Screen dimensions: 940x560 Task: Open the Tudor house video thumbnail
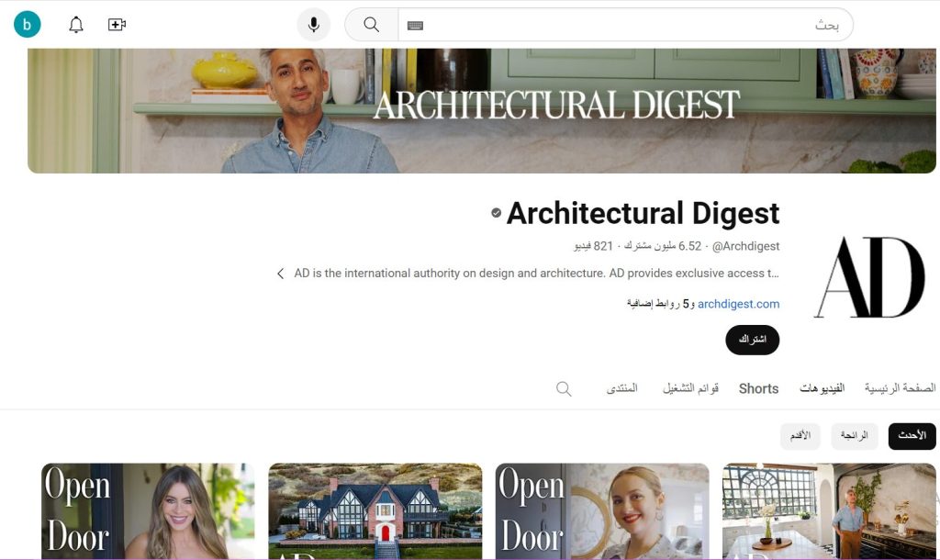tap(375, 510)
